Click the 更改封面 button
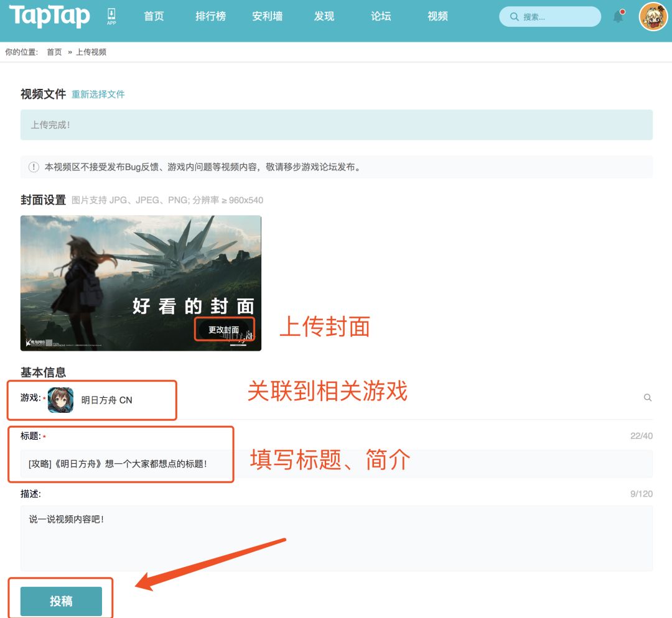The width and height of the screenshot is (672, 618). pyautogui.click(x=225, y=330)
